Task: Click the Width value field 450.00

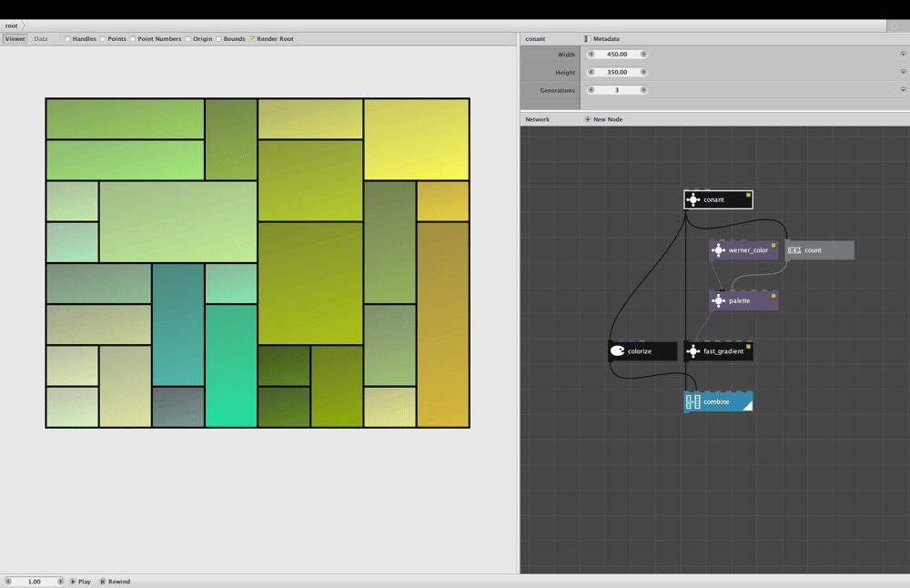Action: click(617, 54)
